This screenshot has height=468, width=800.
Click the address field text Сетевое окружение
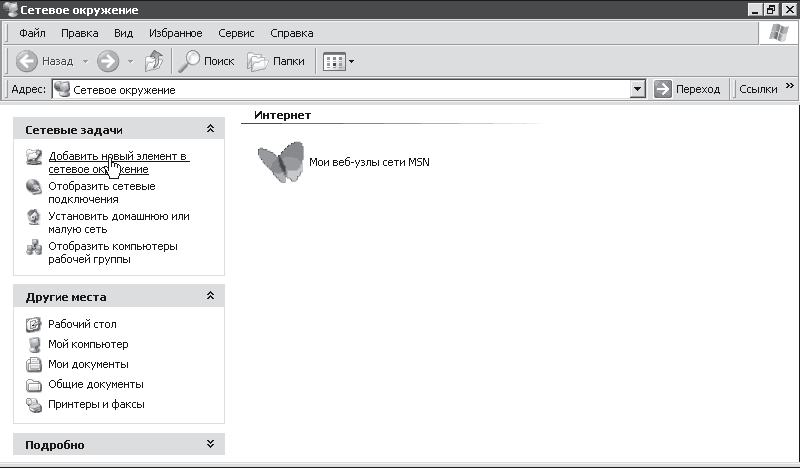point(124,90)
